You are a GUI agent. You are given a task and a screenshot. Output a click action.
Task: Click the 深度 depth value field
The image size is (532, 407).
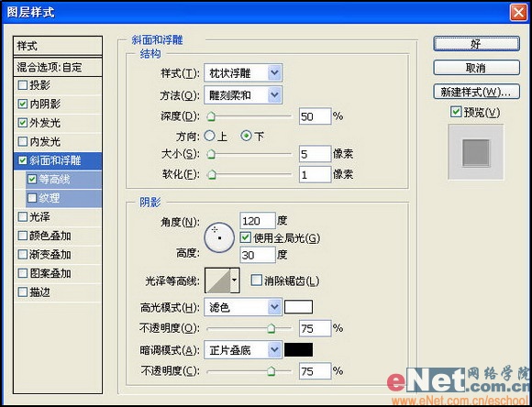click(315, 116)
